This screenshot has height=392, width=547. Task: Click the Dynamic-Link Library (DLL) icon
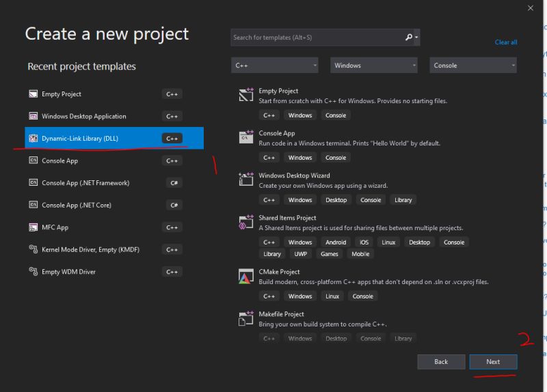pos(33,139)
